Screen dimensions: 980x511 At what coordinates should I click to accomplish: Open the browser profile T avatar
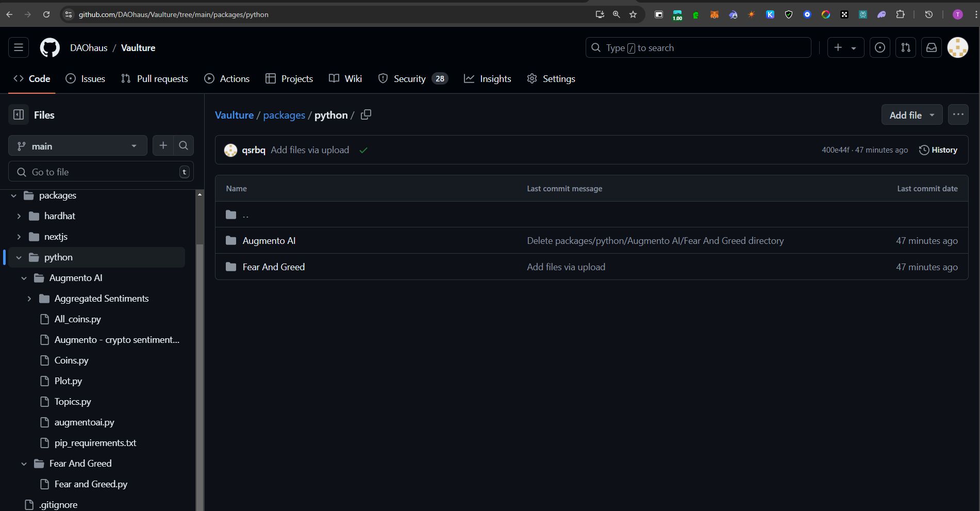point(958,14)
